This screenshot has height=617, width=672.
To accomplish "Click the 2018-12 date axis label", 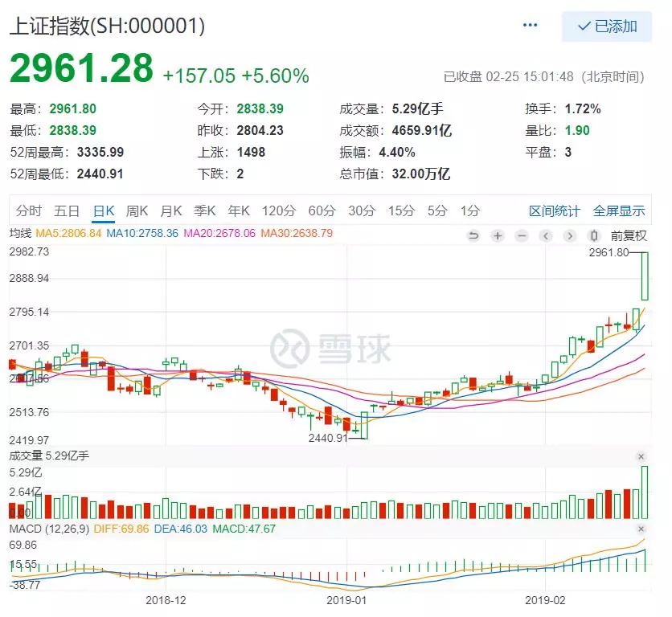I will 166,600.
